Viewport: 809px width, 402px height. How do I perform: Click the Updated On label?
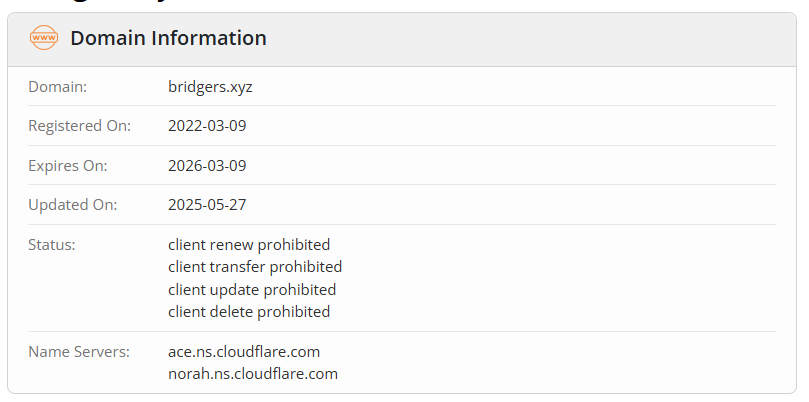click(x=73, y=205)
